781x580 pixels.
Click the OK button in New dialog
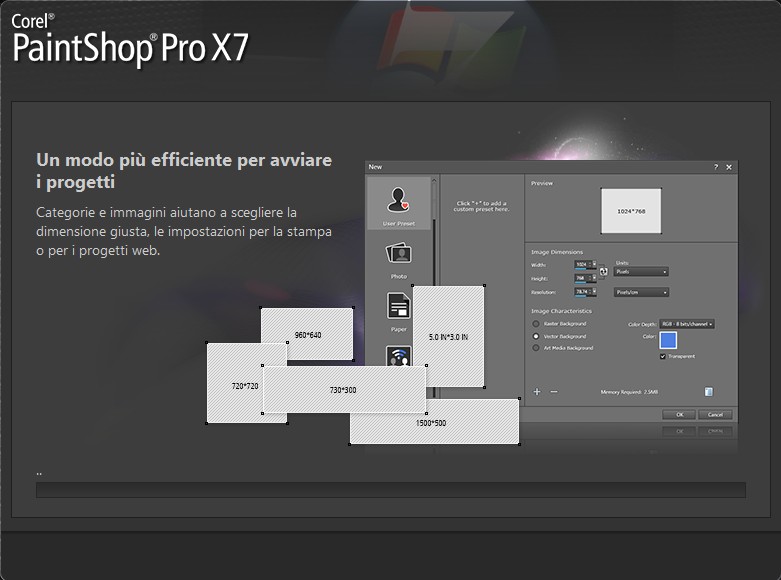[x=679, y=415]
